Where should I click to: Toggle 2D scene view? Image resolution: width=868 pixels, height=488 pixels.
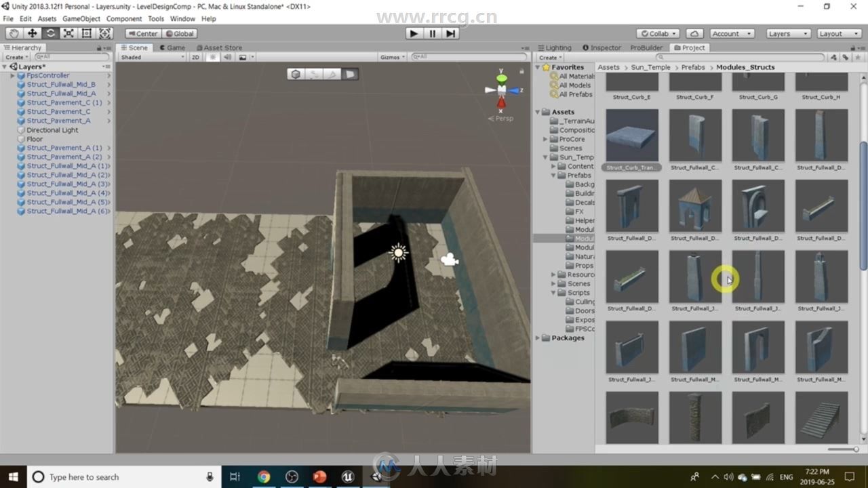195,57
